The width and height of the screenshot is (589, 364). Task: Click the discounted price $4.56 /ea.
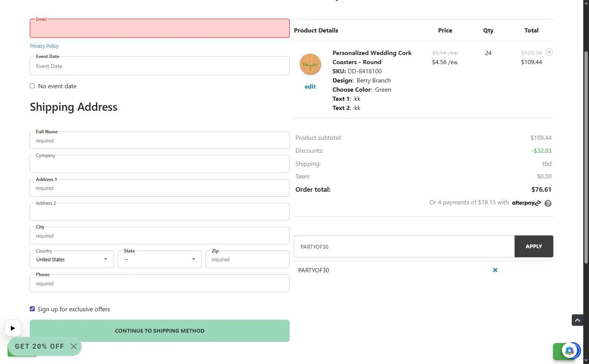tap(445, 62)
